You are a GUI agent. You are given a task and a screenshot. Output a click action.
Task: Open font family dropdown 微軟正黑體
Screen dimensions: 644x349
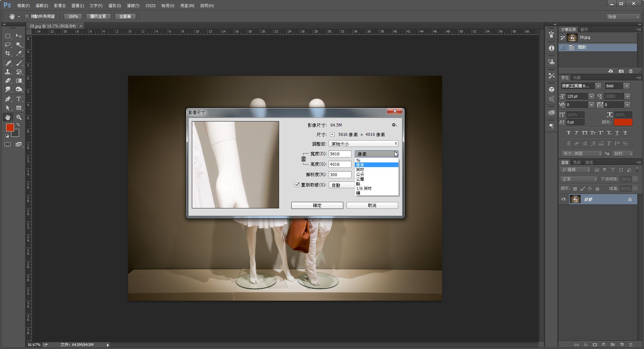pos(598,86)
